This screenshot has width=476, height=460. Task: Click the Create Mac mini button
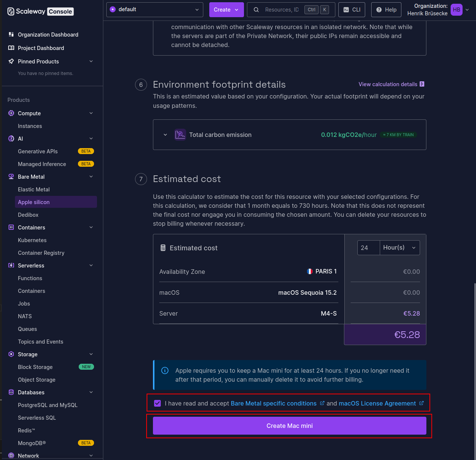point(289,426)
